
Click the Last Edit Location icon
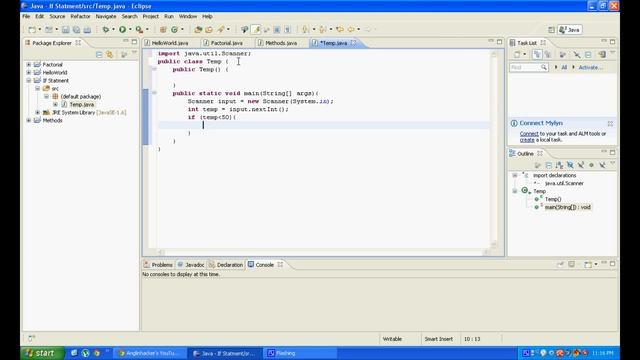[340, 29]
